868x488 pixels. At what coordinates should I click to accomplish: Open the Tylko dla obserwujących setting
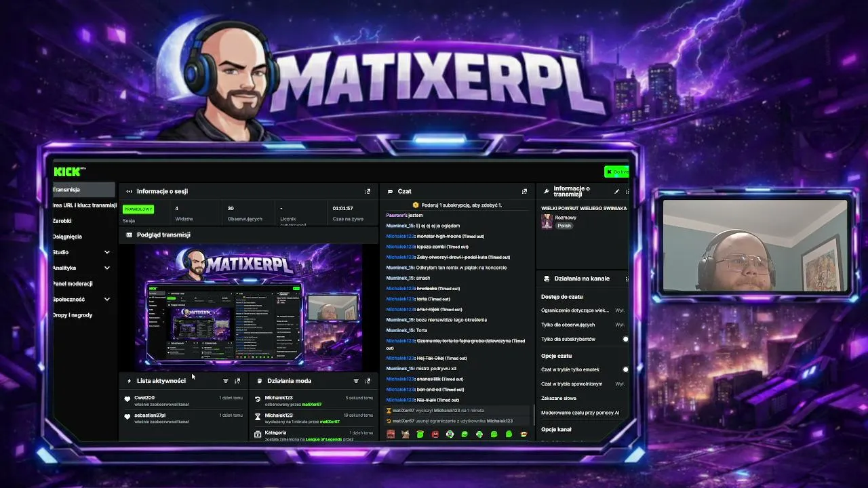coord(583,325)
